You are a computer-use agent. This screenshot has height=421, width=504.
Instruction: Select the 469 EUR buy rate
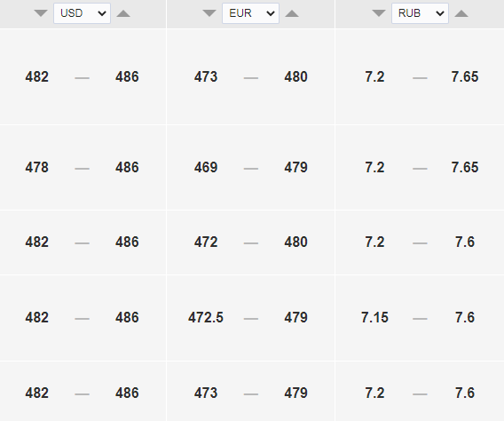[x=206, y=168]
